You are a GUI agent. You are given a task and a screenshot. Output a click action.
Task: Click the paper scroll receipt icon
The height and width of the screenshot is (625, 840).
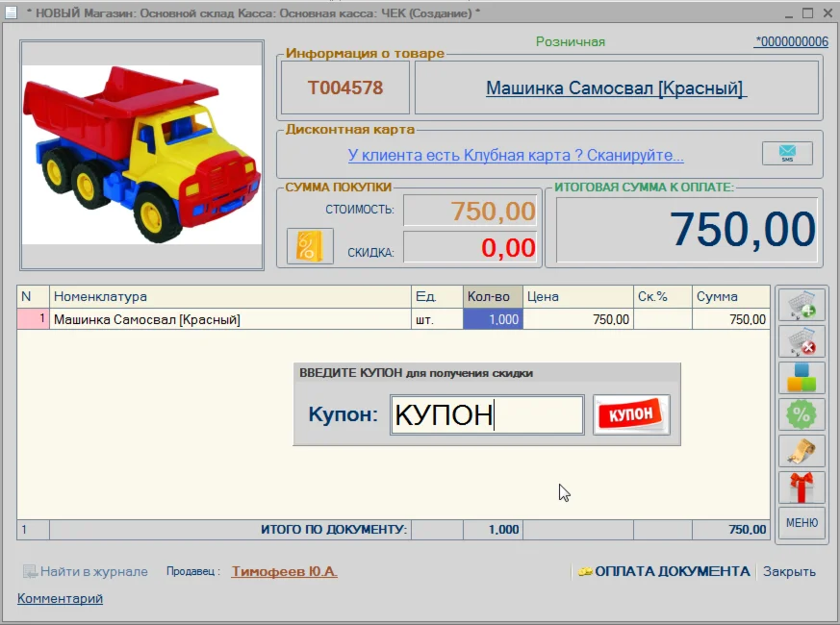click(801, 451)
